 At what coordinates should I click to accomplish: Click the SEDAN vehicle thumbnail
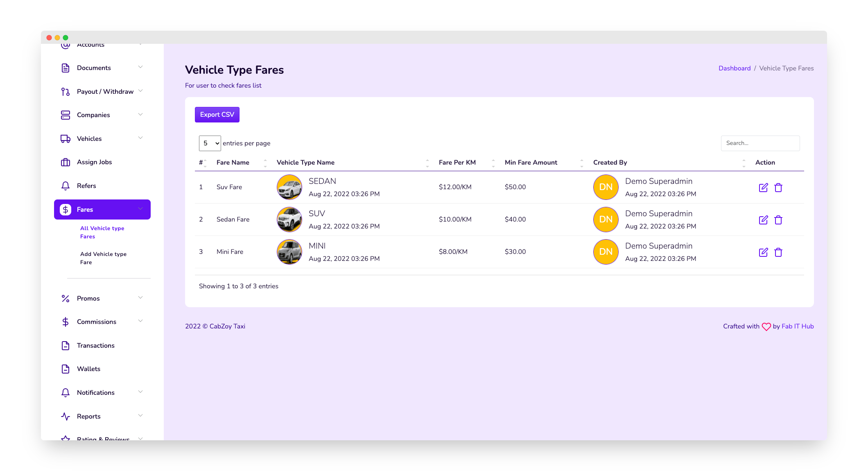coord(289,187)
